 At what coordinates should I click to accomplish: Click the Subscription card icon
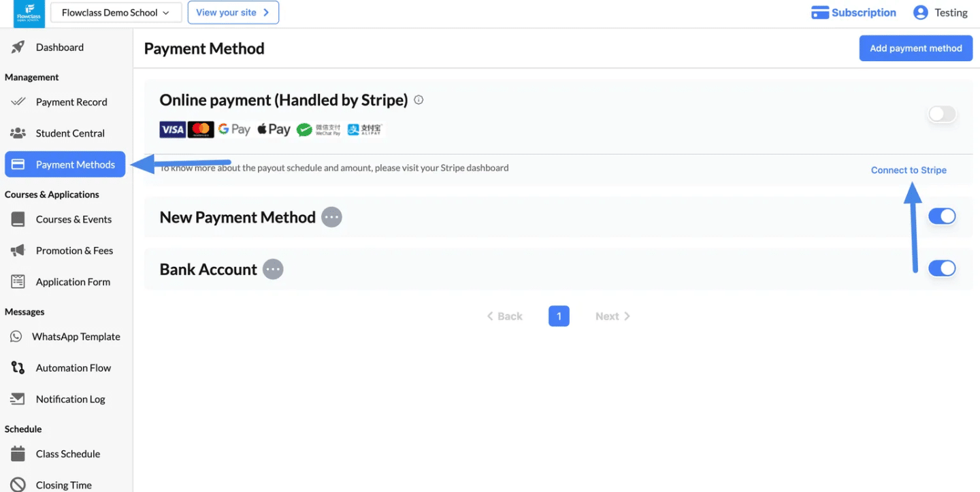(x=820, y=13)
